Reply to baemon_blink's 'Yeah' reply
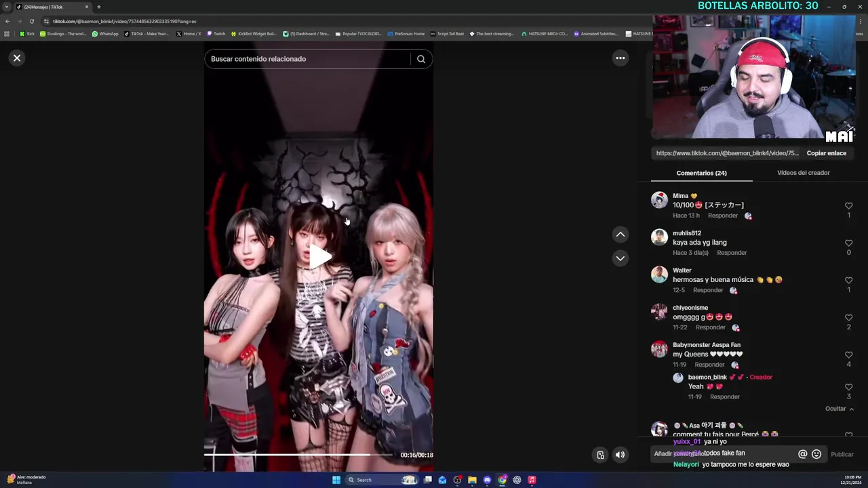Viewport: 868px width, 488px height. coord(724,396)
